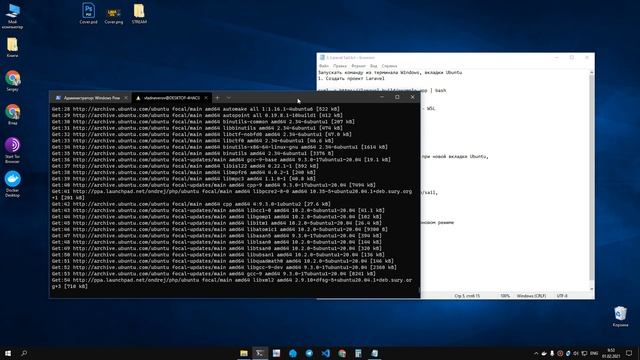Open taskbar search magnifier
Viewport: 640px width, 360px height.
(24, 353)
